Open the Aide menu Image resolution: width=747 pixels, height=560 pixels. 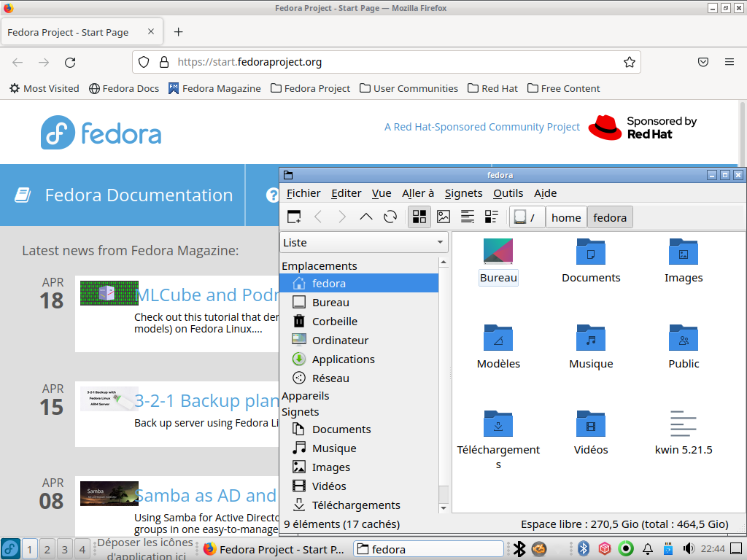(545, 193)
